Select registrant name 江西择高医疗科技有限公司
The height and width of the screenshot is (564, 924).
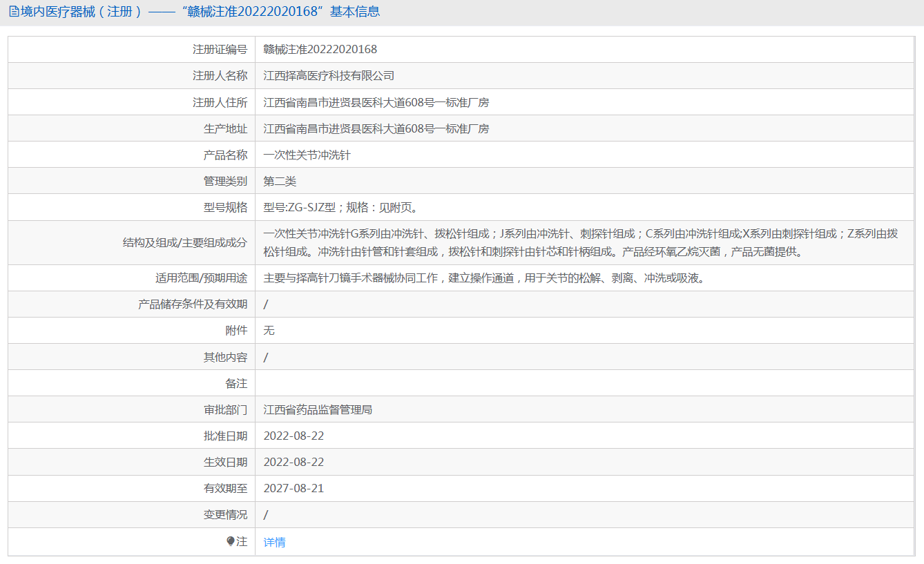click(x=329, y=75)
